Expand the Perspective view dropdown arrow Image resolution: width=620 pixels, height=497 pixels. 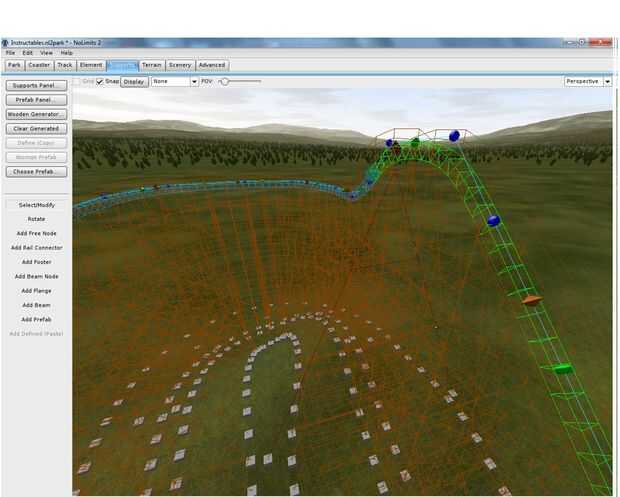coord(608,81)
